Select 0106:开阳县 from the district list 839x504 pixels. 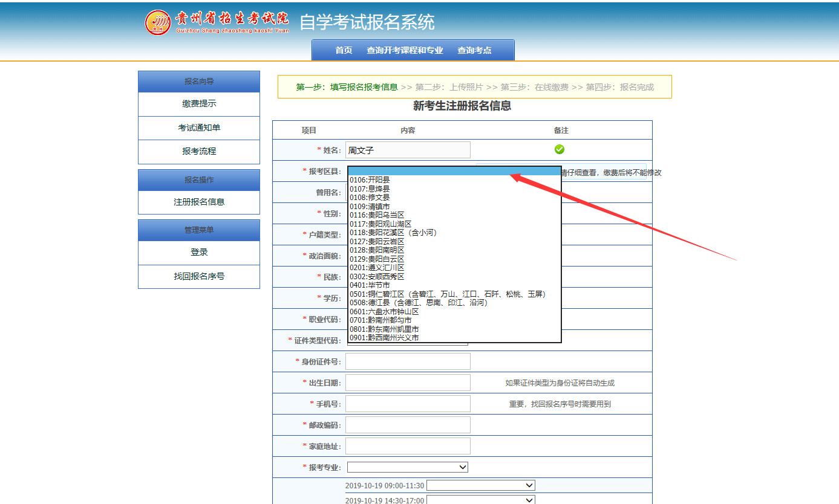pyautogui.click(x=370, y=180)
